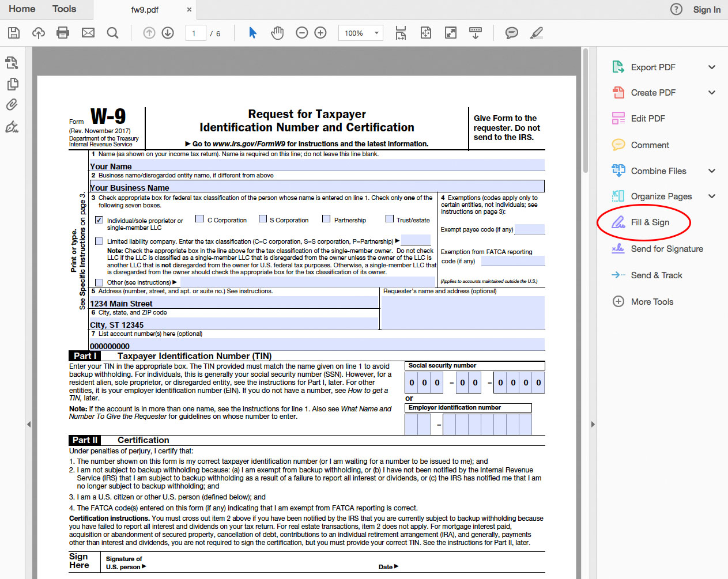This screenshot has height=579, width=728.
Task: Send file by email envelope icon
Action: point(88,33)
